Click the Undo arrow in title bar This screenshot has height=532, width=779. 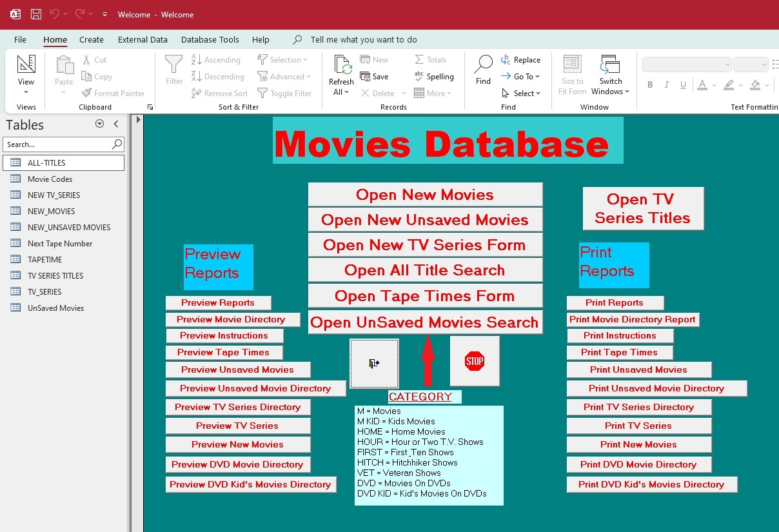(x=55, y=14)
